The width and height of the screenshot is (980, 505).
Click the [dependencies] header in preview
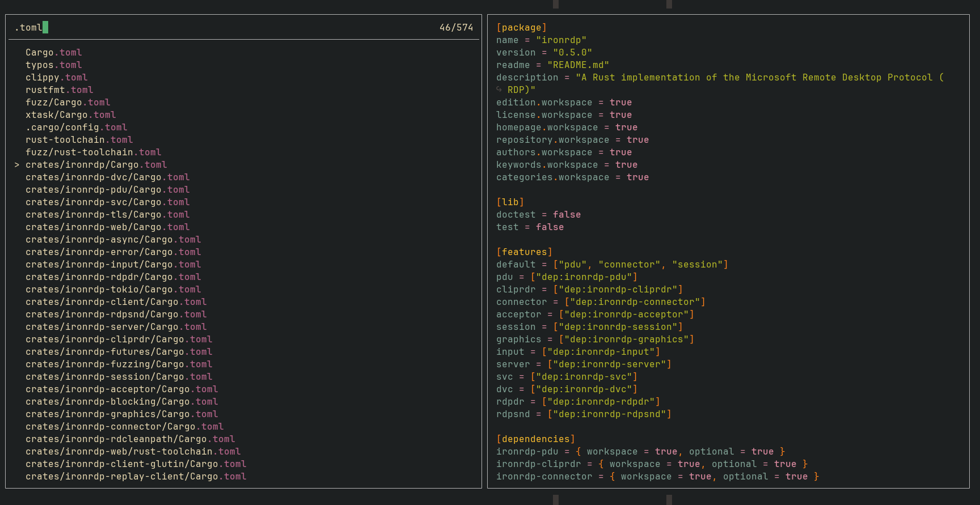tap(535, 439)
